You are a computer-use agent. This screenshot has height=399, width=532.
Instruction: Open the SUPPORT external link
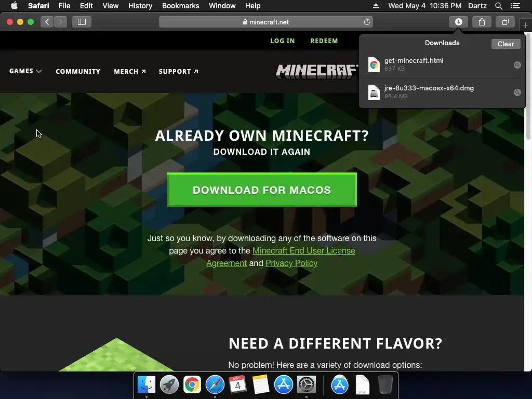click(179, 71)
